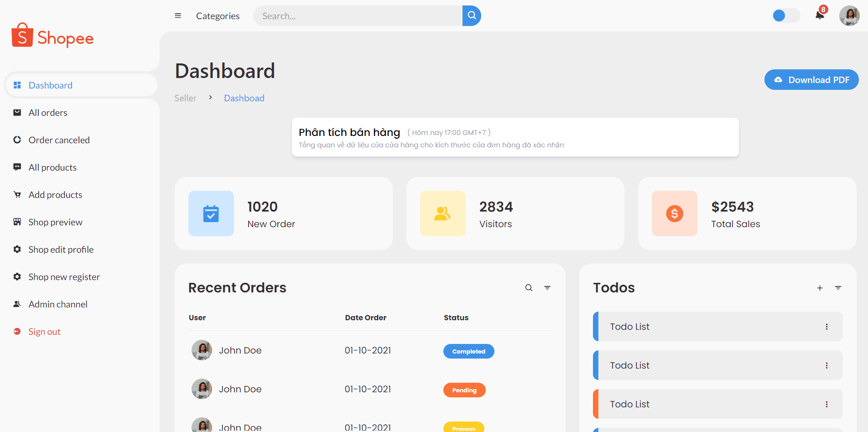The image size is (868, 432).
Task: Click the User column header
Action: pos(197,317)
